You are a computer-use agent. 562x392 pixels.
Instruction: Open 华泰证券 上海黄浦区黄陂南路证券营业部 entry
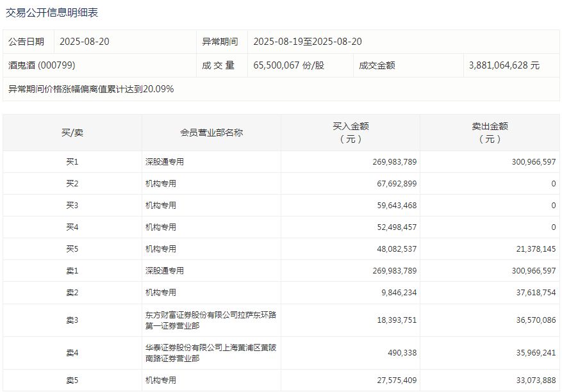click(x=211, y=353)
